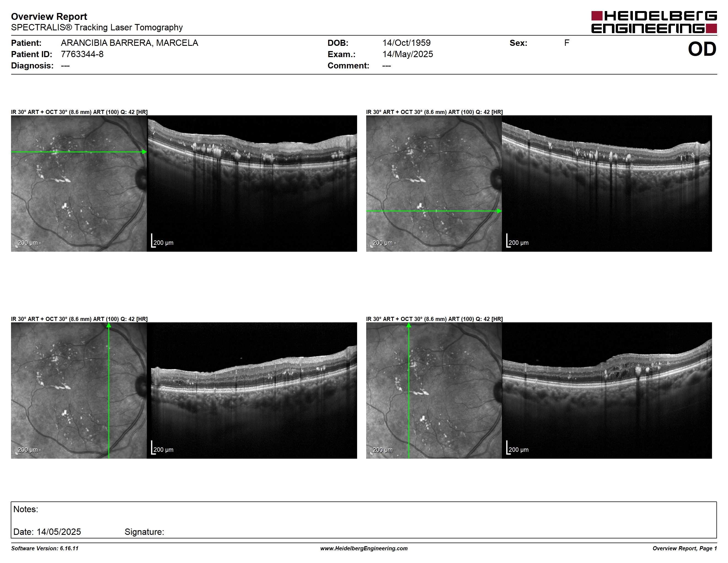Click the top-left scan caption text

coord(79,112)
